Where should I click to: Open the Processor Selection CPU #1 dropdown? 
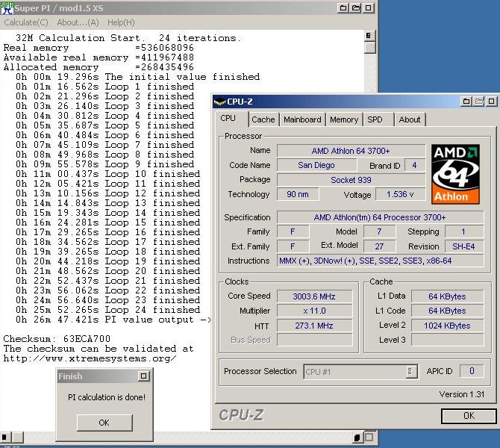point(360,371)
